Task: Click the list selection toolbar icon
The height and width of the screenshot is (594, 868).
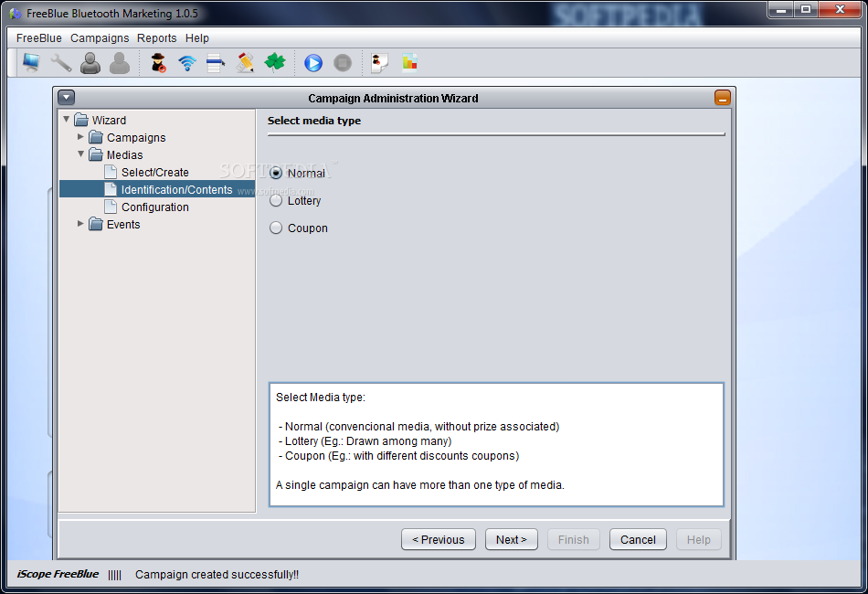Action: [216, 62]
